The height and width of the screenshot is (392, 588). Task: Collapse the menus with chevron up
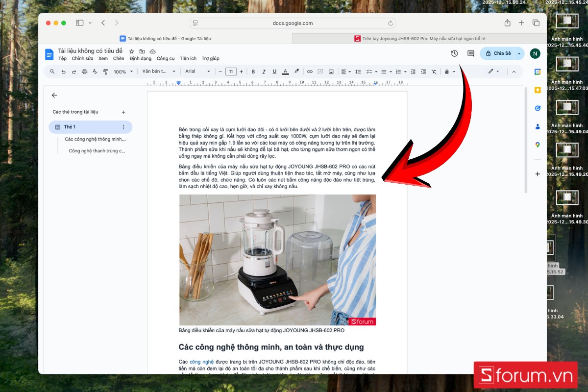tap(514, 72)
